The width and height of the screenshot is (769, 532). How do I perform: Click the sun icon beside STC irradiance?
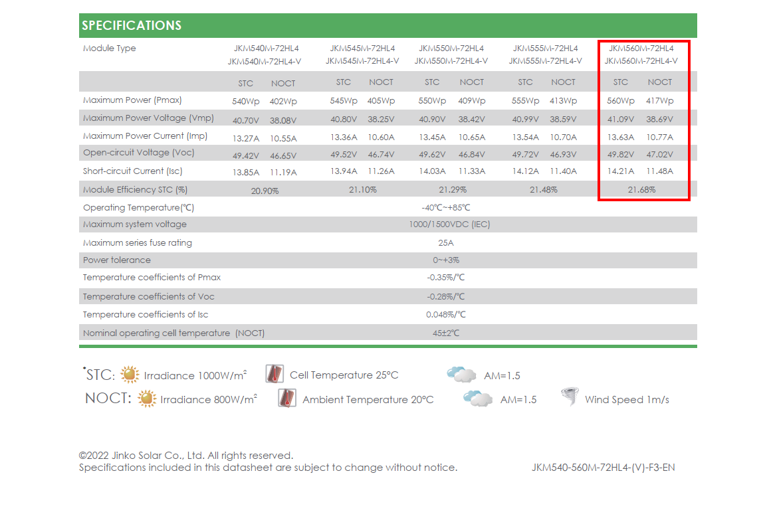[130, 375]
